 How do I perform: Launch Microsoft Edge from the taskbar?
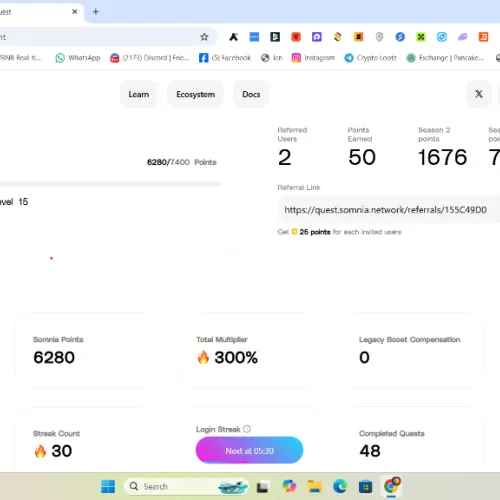(340, 487)
